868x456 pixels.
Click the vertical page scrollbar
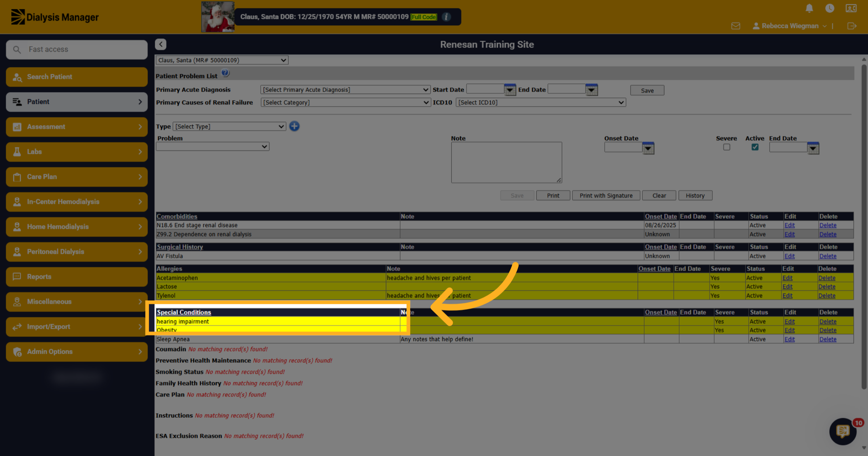pos(864,227)
